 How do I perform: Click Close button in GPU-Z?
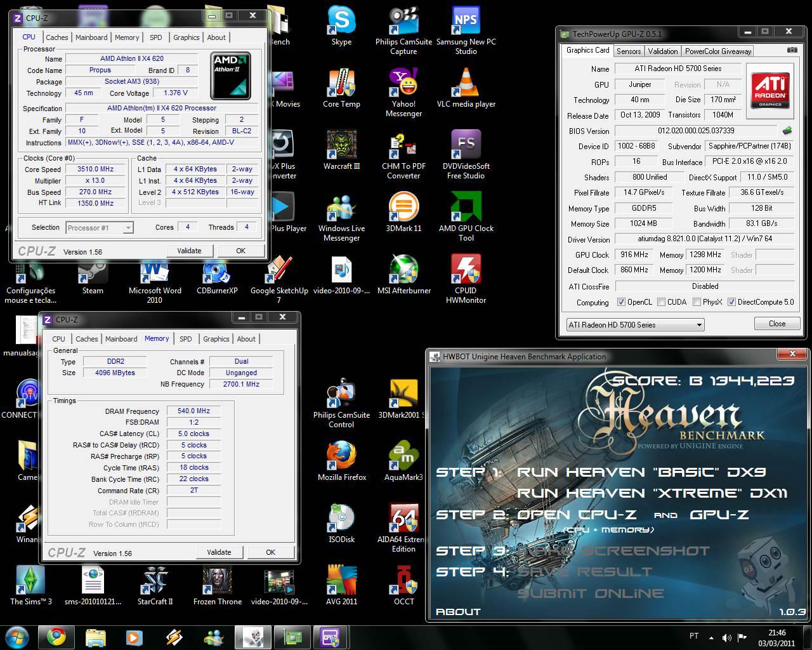tap(777, 324)
